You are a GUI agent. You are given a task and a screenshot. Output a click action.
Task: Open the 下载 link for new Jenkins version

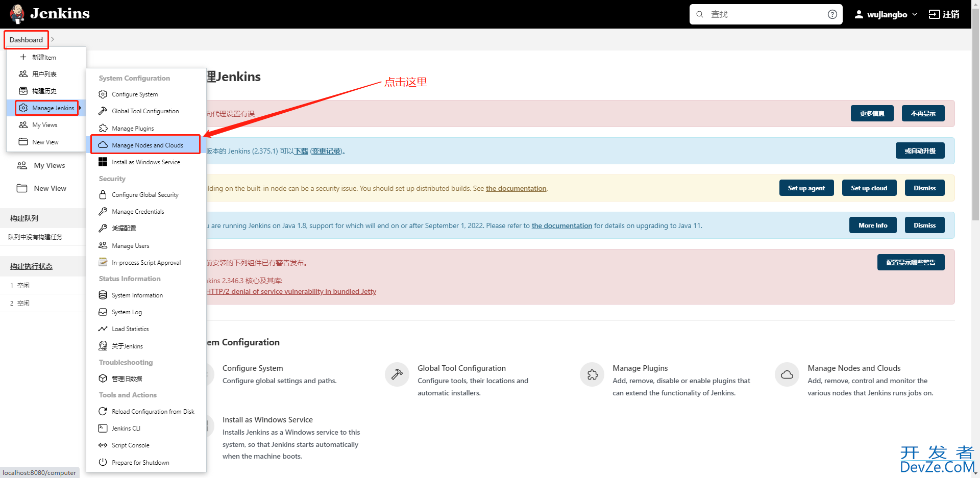click(x=301, y=151)
